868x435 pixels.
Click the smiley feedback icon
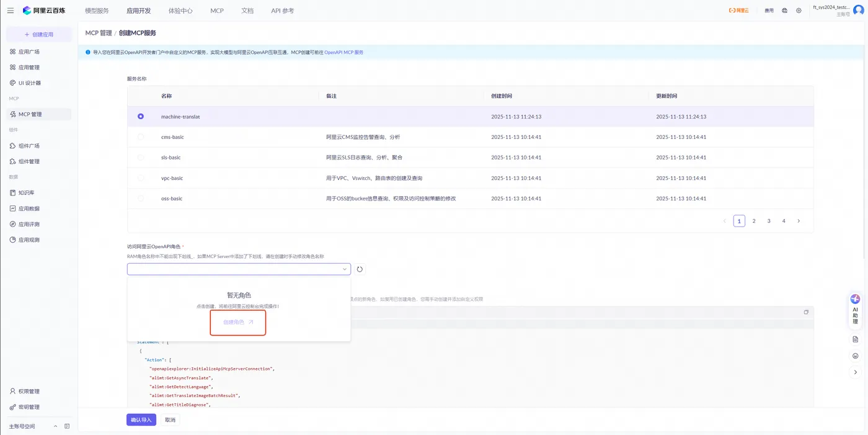(856, 356)
